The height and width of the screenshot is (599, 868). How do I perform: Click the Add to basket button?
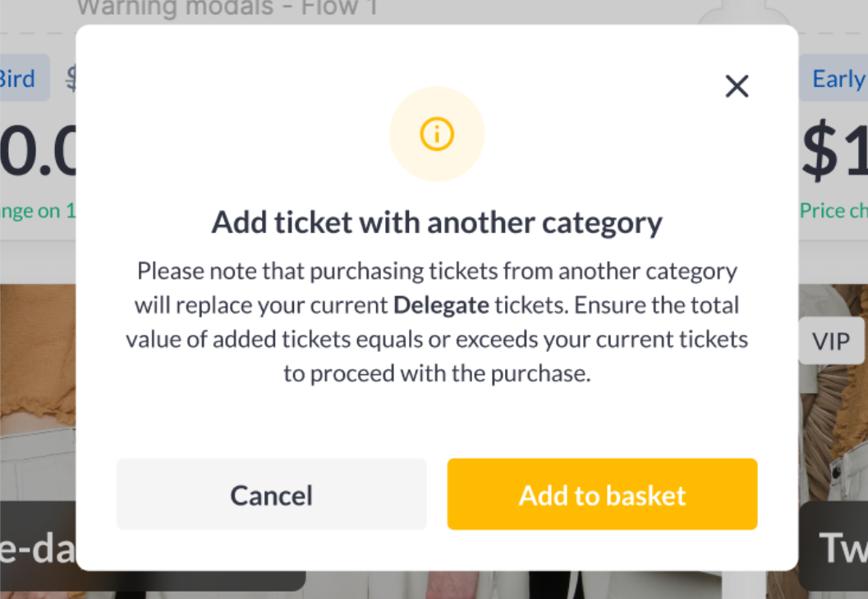click(x=602, y=494)
